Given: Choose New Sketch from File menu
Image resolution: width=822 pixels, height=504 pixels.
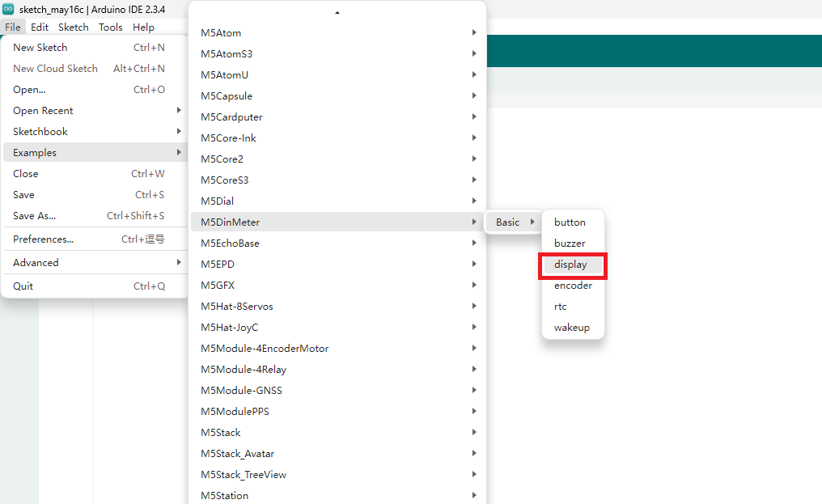Looking at the screenshot, I should (95, 47).
